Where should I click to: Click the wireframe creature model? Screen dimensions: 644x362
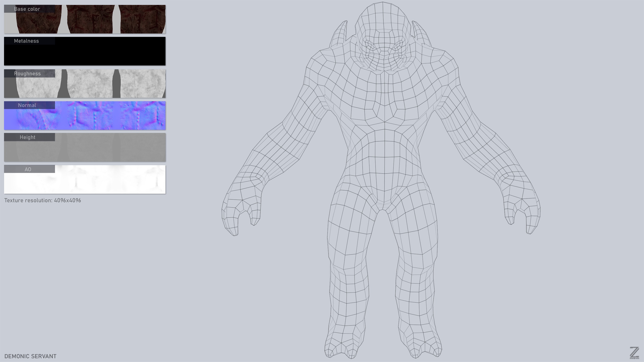(x=381, y=180)
